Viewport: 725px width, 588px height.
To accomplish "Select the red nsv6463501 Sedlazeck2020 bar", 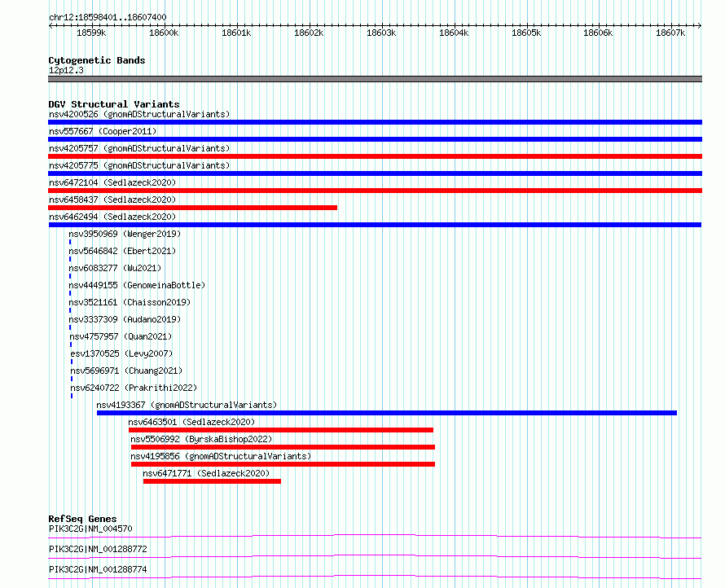I will [281, 430].
